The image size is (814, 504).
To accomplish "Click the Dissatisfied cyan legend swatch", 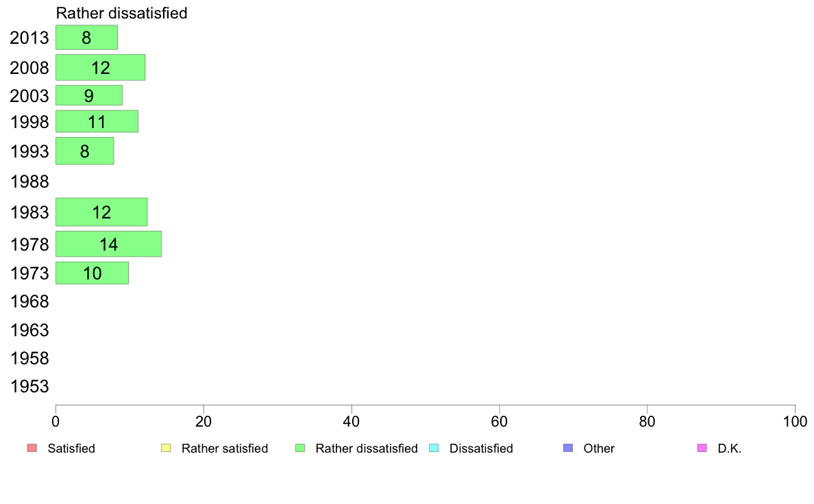I will click(x=434, y=448).
